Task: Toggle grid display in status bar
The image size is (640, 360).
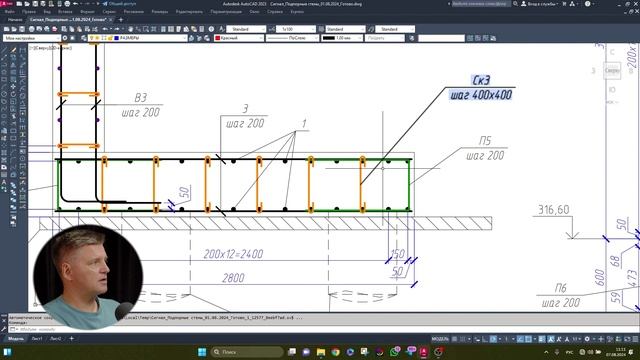Action: coord(454,339)
